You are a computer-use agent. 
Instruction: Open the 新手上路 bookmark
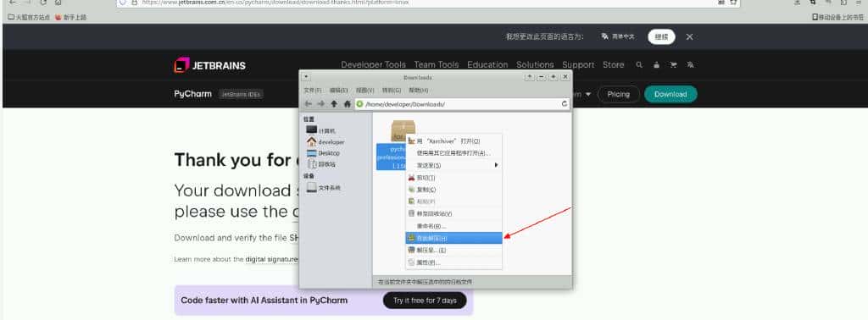tap(70, 17)
